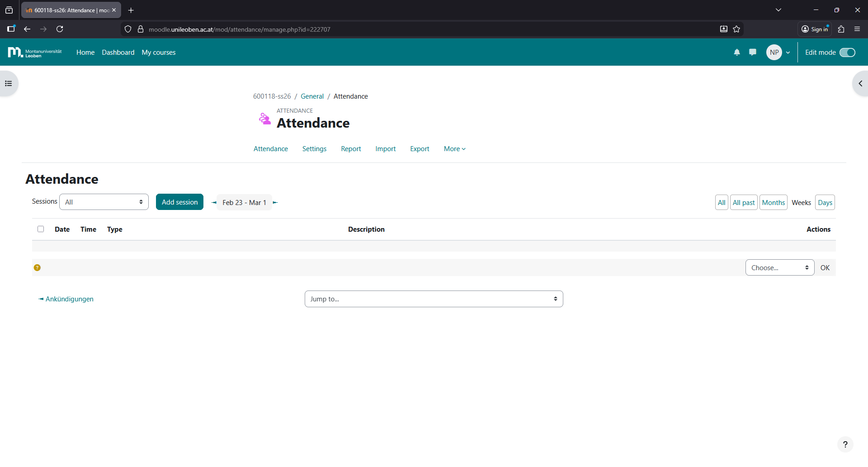Image resolution: width=868 pixels, height=467 pixels.
Task: Open the Choose... bulk action dropdown
Action: [779, 268]
